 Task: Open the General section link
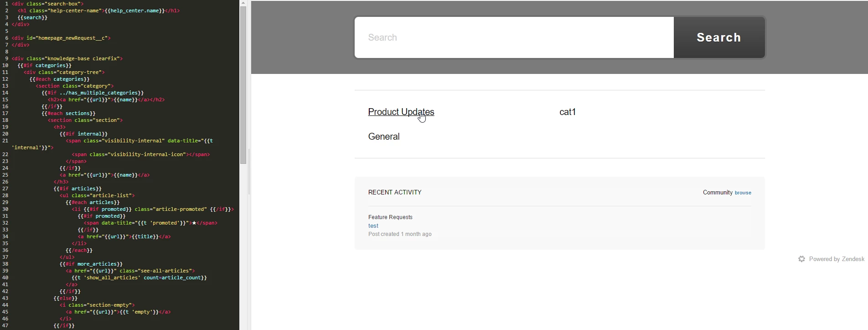click(384, 136)
